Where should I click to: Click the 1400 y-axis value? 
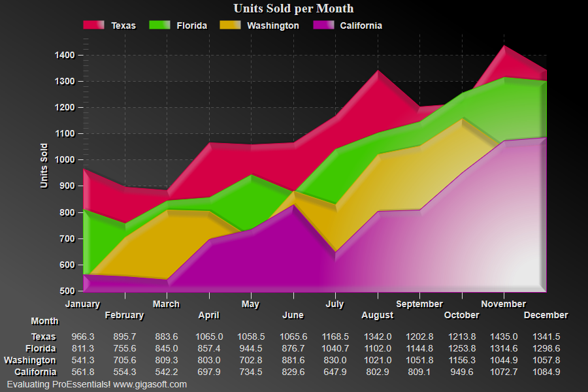(65, 55)
